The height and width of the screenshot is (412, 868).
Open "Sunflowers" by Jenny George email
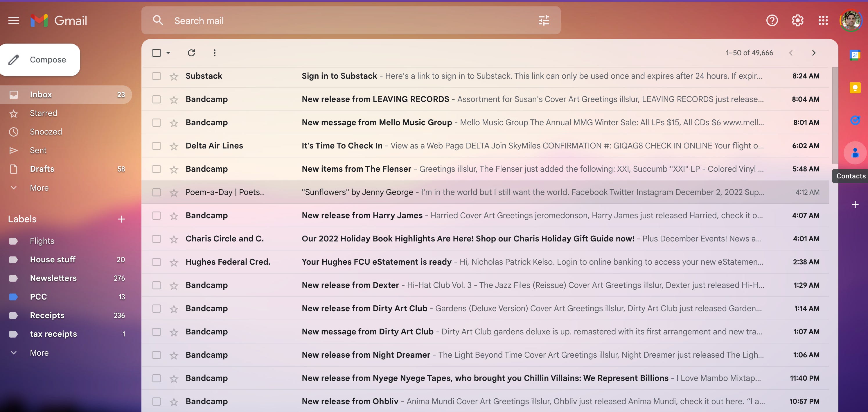[x=485, y=193]
